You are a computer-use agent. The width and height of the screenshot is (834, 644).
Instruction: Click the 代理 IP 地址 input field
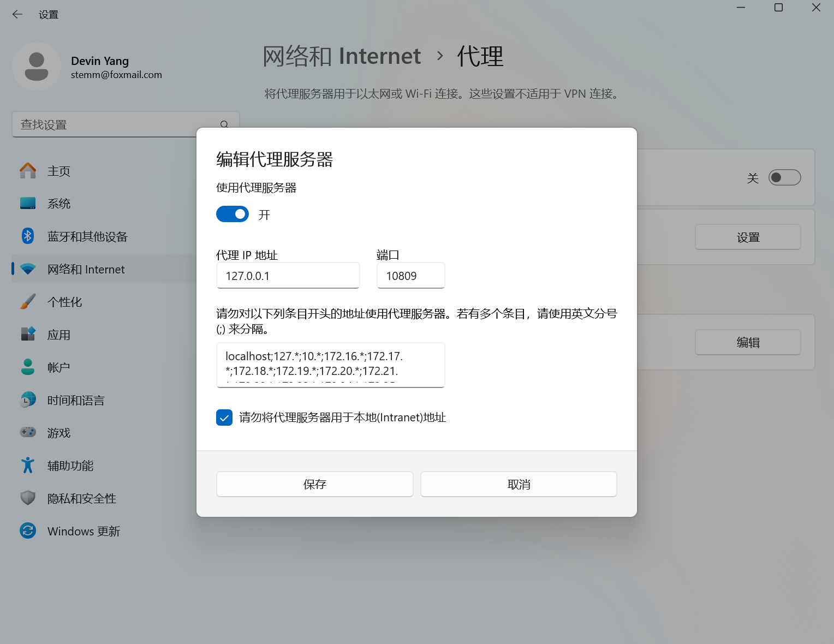click(x=288, y=276)
